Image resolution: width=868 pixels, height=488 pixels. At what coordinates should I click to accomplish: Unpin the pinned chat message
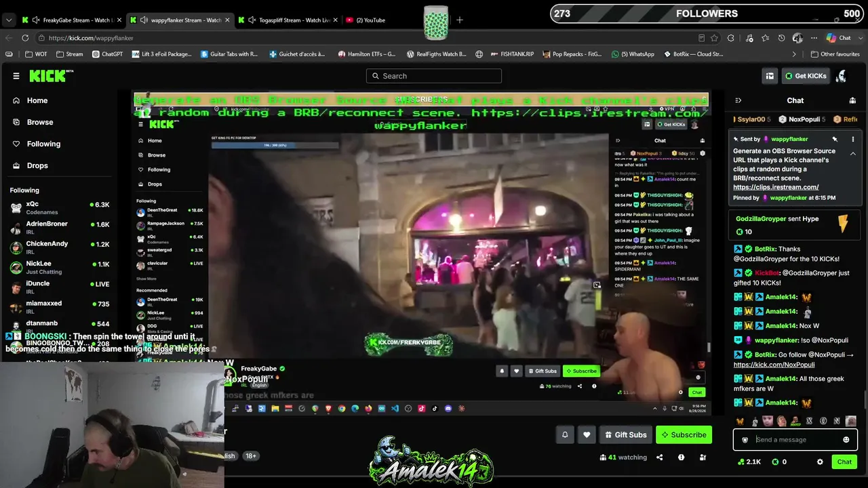click(x=835, y=139)
